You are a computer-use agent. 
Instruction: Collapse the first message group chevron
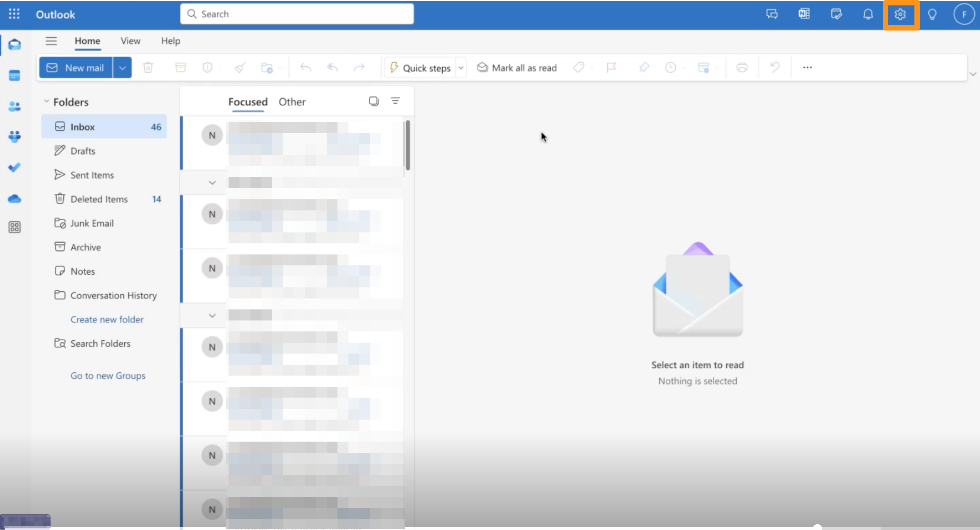(x=212, y=182)
